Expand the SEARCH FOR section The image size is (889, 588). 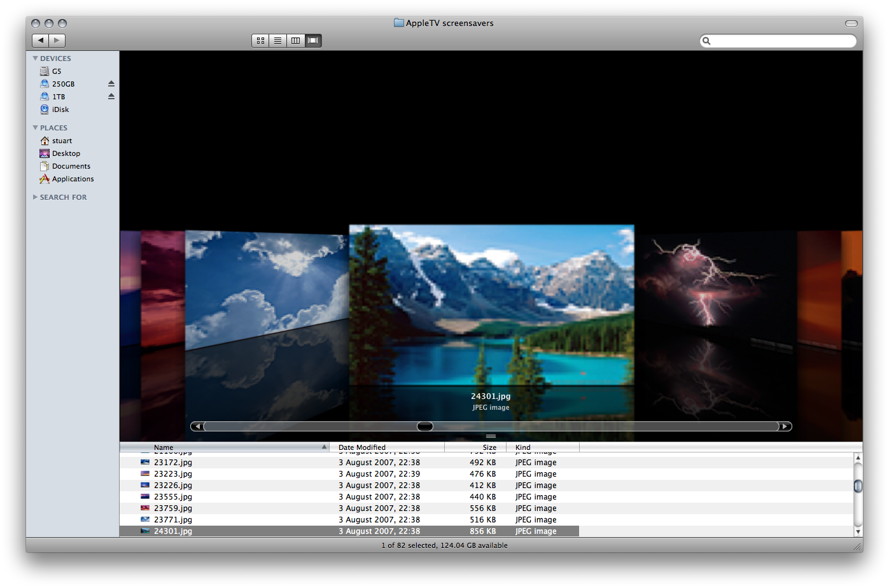(35, 197)
